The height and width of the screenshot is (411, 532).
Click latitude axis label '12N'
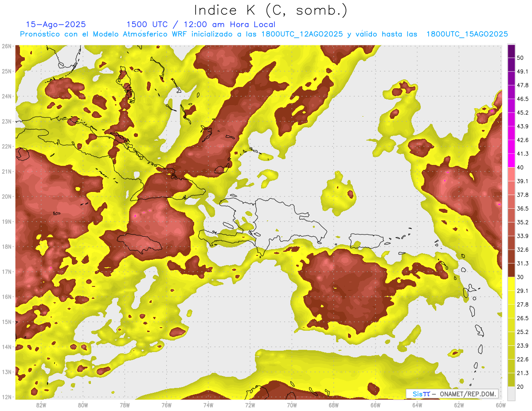point(7,397)
